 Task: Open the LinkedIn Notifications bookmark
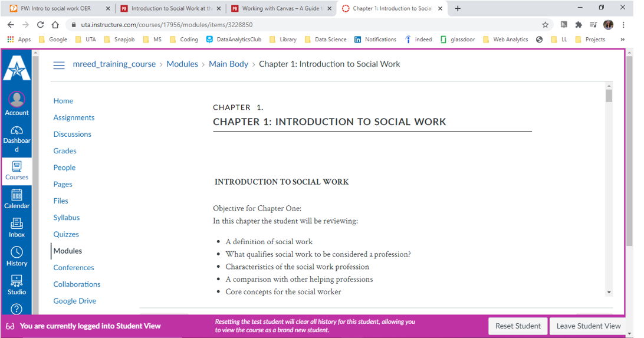click(375, 40)
